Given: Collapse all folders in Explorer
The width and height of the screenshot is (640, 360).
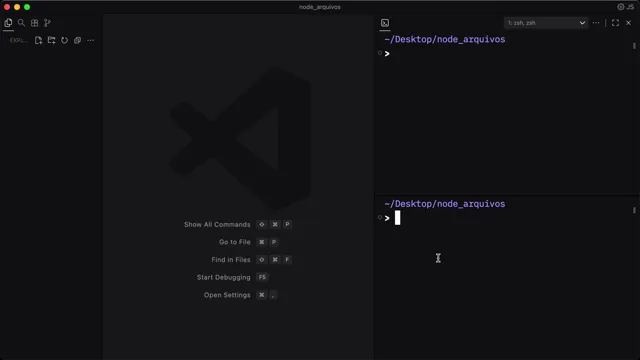Looking at the screenshot, I should click(x=78, y=40).
